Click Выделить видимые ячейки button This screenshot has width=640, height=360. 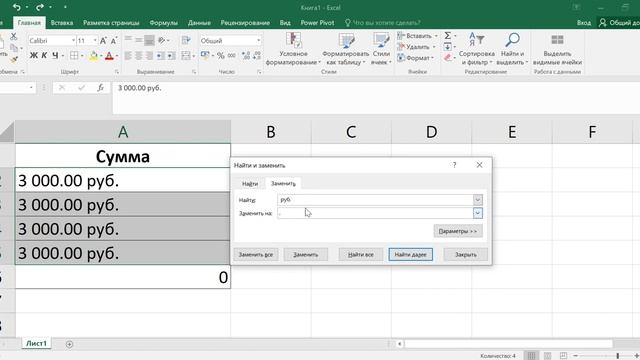(x=557, y=49)
